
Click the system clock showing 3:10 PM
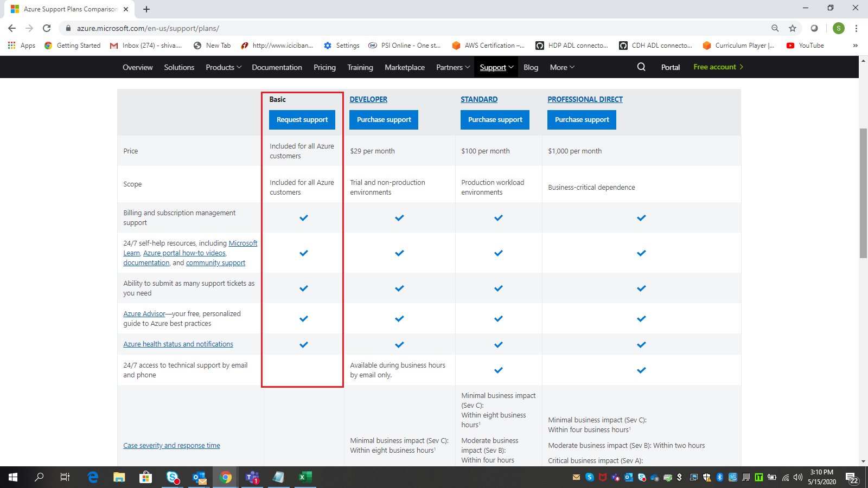click(821, 477)
